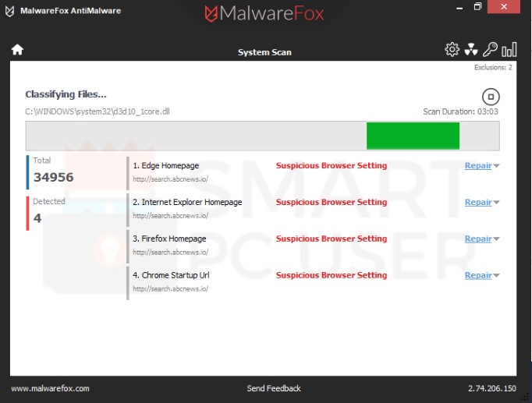Open the statistics bar chart icon

[x=509, y=49]
